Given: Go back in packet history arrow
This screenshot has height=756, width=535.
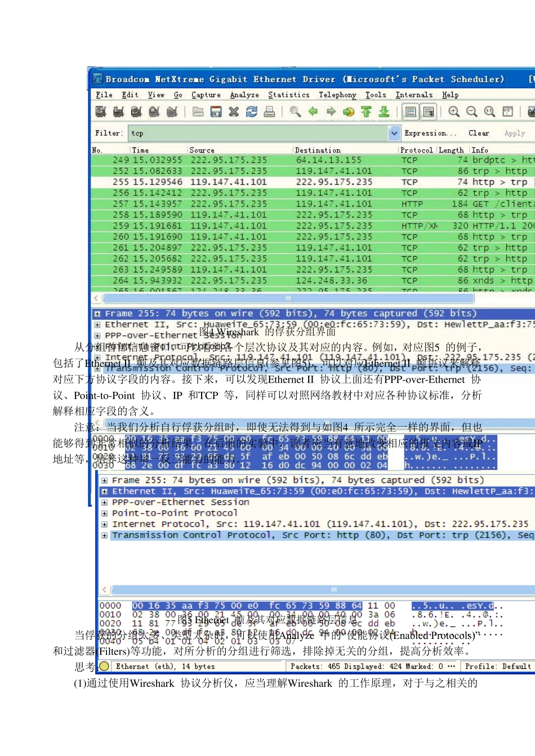Looking at the screenshot, I should 313,111.
